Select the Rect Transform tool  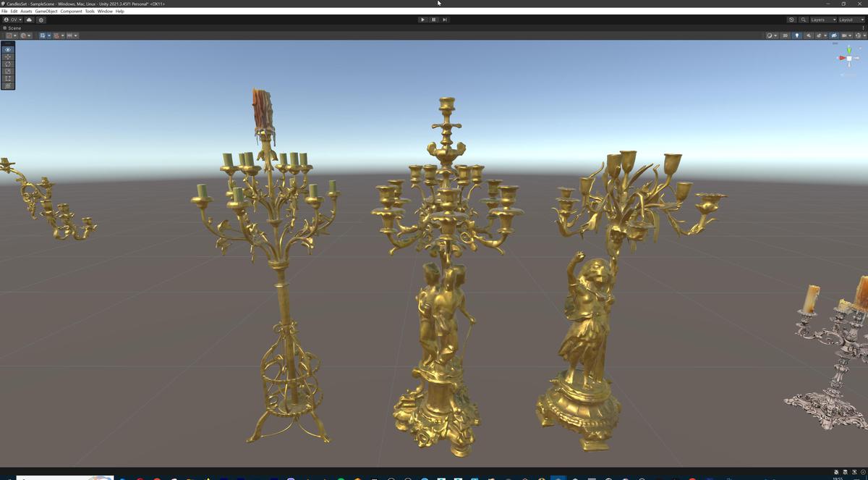pyautogui.click(x=7, y=77)
